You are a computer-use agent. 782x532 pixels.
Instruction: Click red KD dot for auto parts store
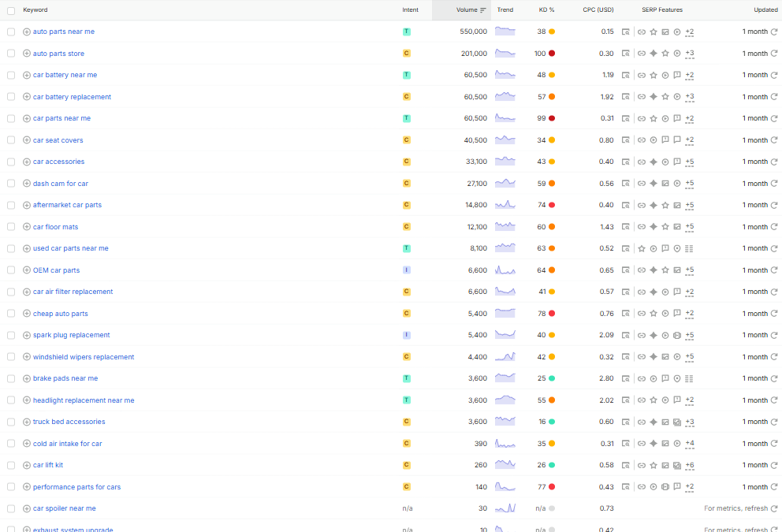tap(552, 54)
